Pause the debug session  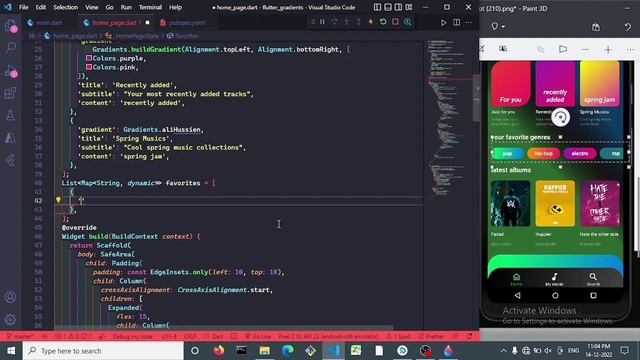(322, 22)
